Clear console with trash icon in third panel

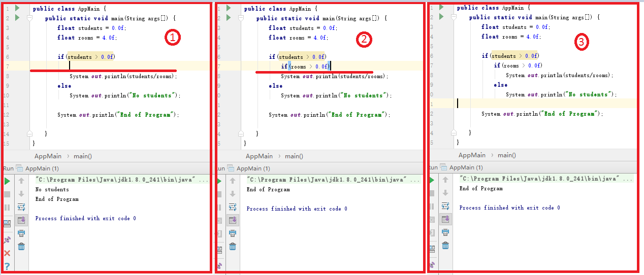[x=445, y=246]
